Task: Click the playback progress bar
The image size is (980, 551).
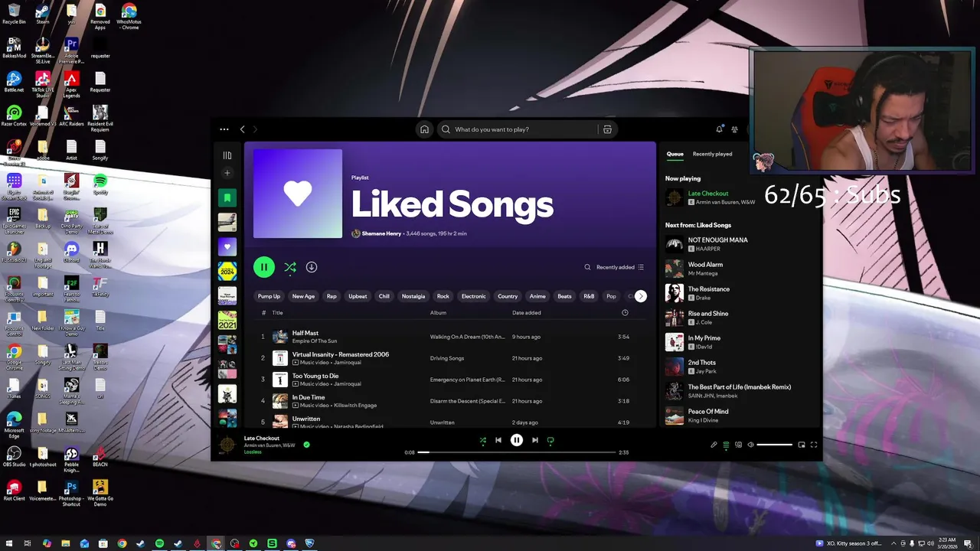Action: 517,452
